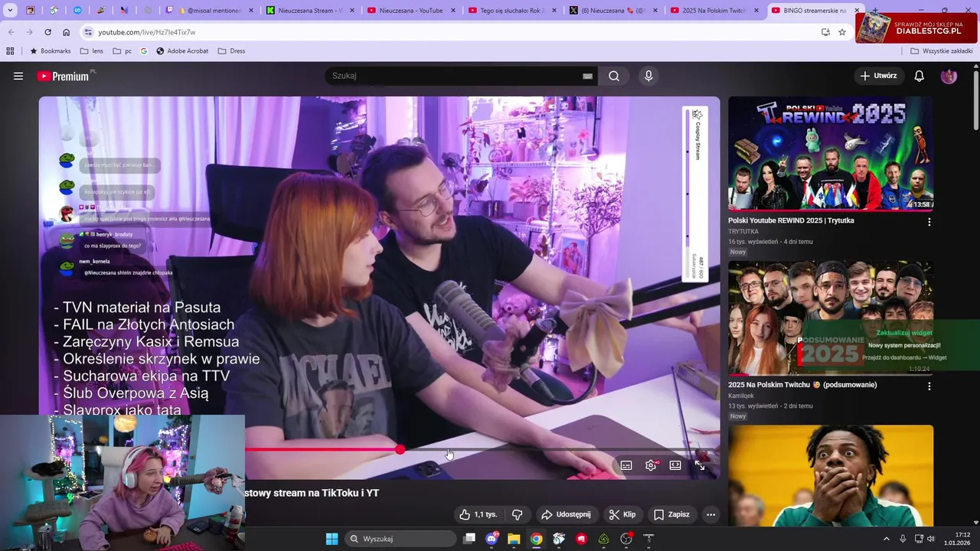Click the magnifier search button beside Szukaj
This screenshot has width=980, height=551.
point(614,76)
